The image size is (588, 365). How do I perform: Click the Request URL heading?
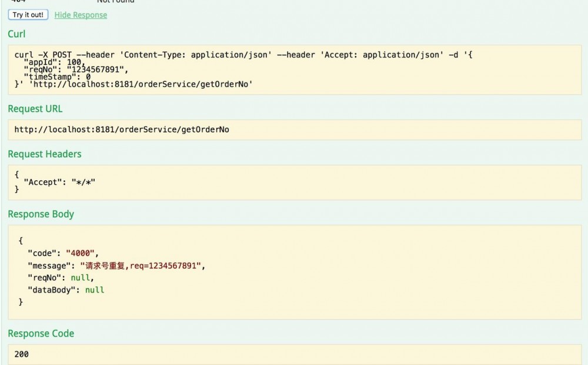pyautogui.click(x=35, y=109)
